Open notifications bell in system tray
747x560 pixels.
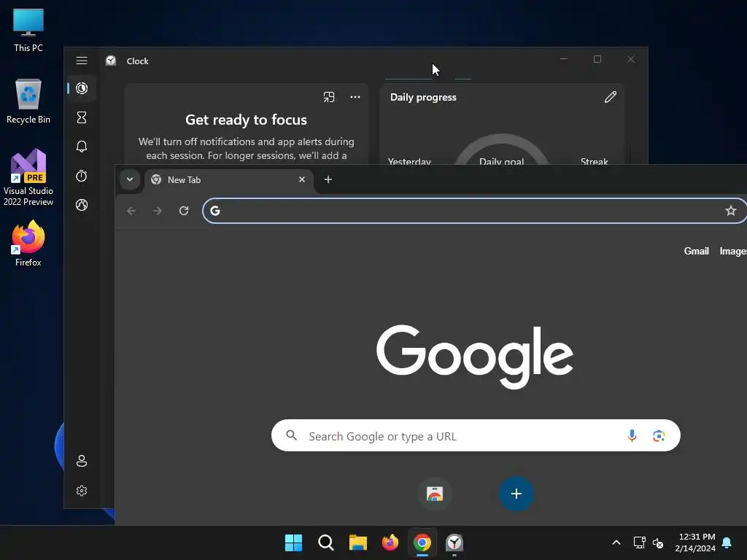pos(727,542)
